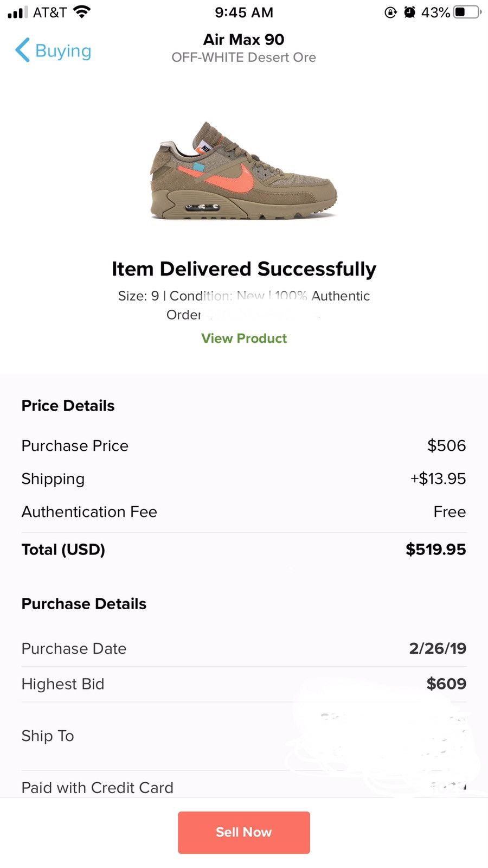Screen dimensions: 488x868
Task: Tap the Air Max 90 shoe image
Action: point(244,171)
